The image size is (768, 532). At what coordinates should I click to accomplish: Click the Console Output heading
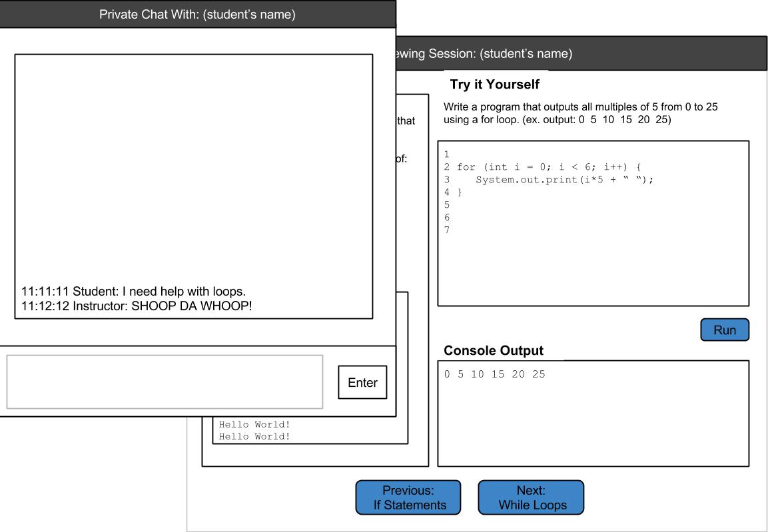click(x=493, y=350)
